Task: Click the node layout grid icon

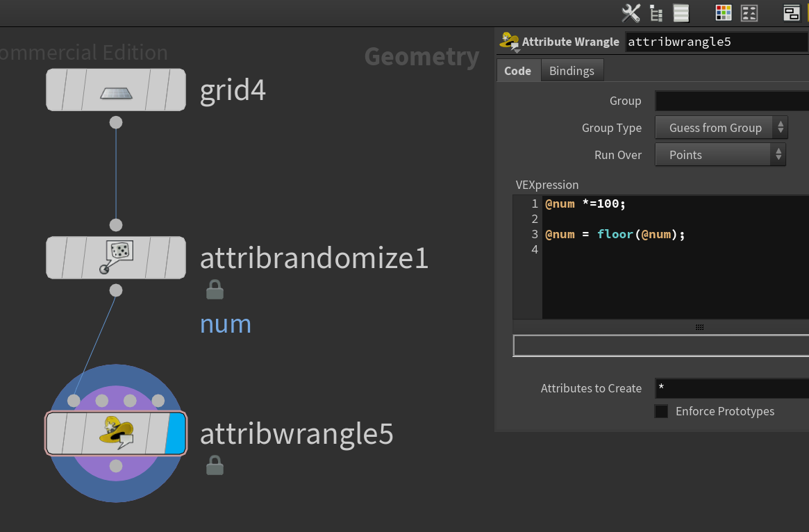Action: 749,13
